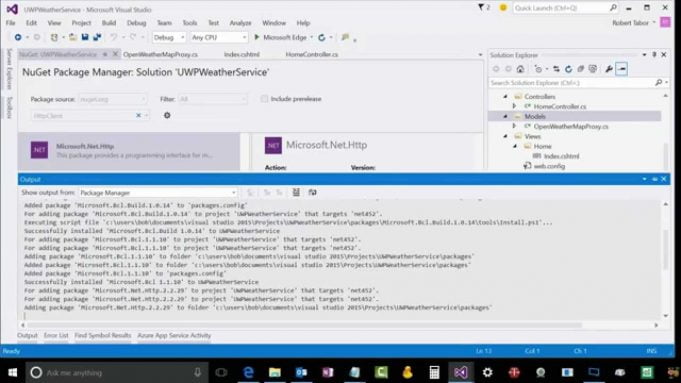
Task: Switch to the OpenWeatherMapProxy.cs tab
Action: [x=160, y=54]
